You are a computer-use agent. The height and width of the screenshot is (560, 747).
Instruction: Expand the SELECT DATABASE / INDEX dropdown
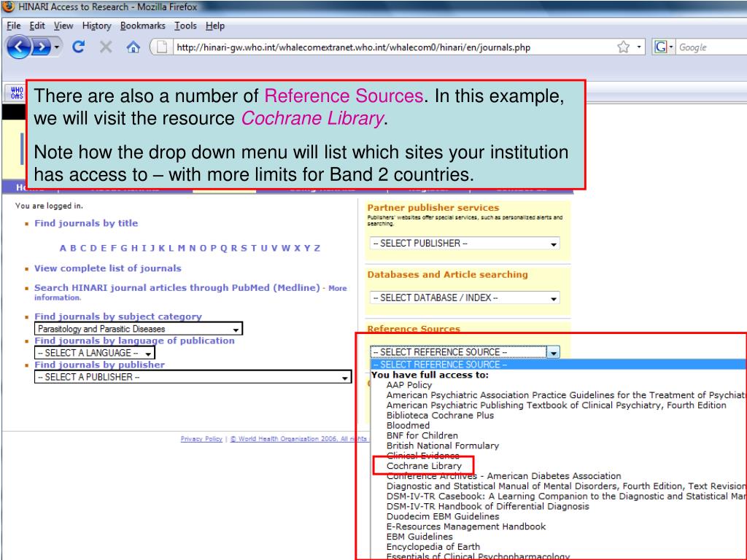click(465, 297)
